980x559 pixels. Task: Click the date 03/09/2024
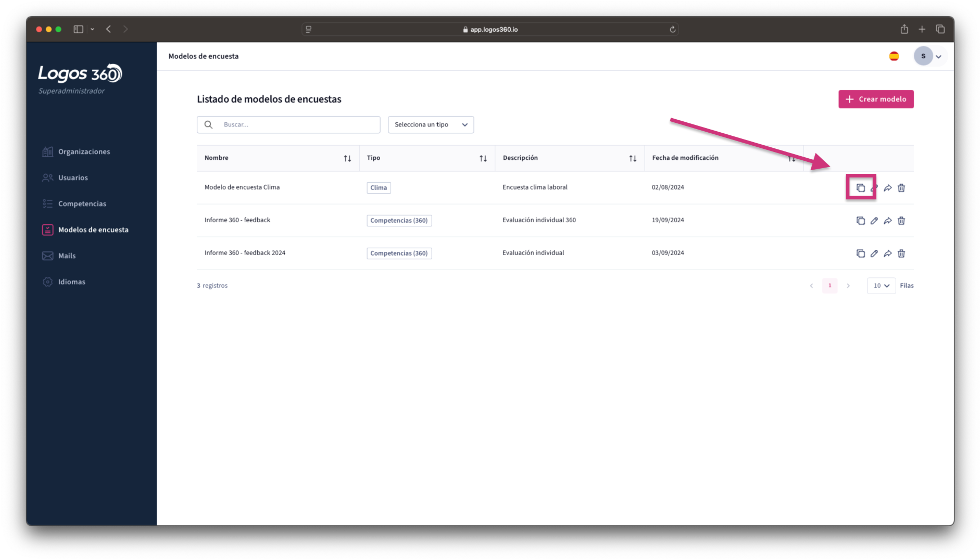click(x=668, y=252)
